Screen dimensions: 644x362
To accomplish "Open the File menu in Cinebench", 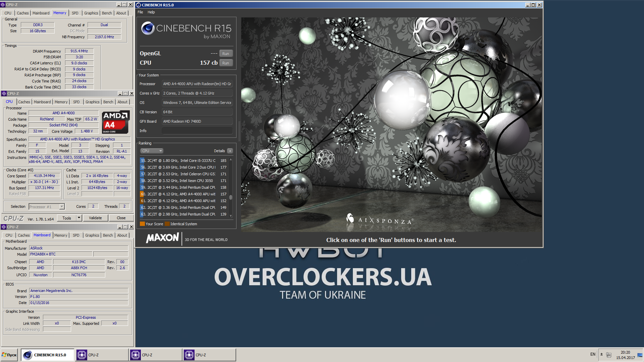I will coord(140,12).
